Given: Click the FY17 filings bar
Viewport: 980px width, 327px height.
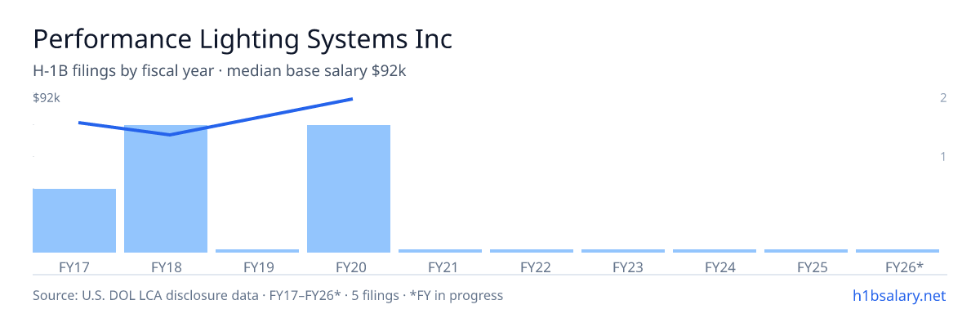Looking at the screenshot, I should 74,221.
